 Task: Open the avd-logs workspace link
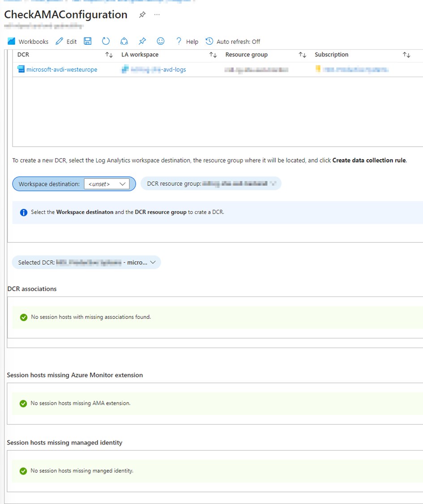click(x=158, y=69)
